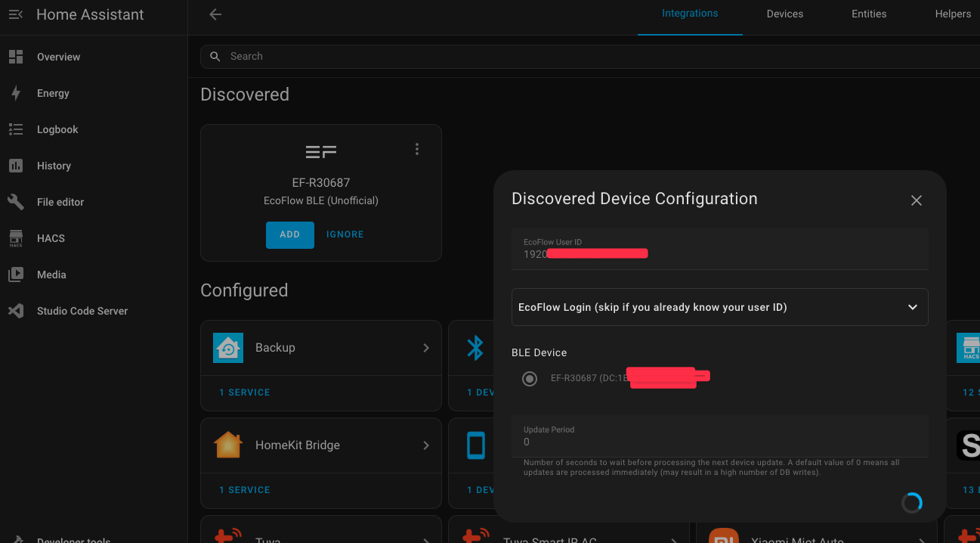This screenshot has height=543, width=980.
Task: Open File editor wrench icon
Action: 16,202
